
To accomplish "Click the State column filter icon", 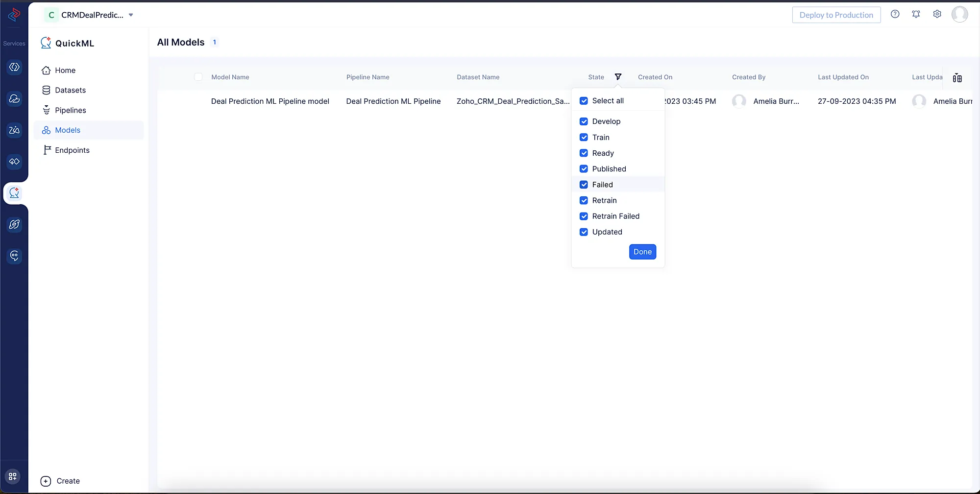I will (618, 77).
